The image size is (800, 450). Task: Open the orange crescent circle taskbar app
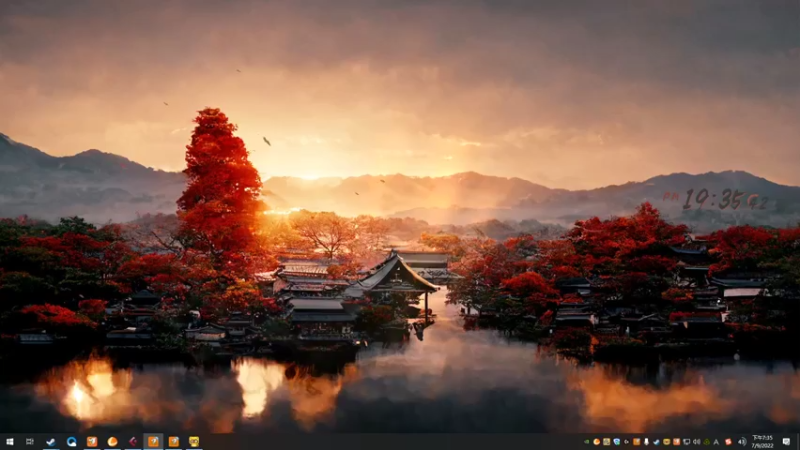tap(112, 442)
